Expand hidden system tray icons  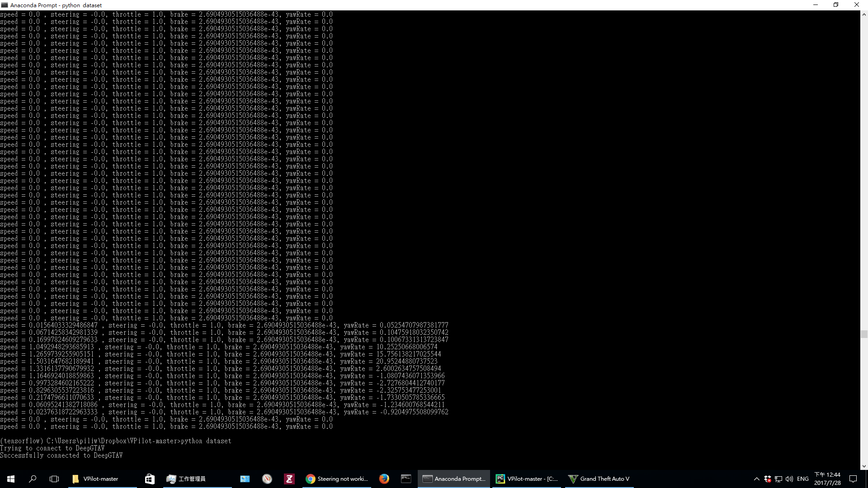pyautogui.click(x=757, y=479)
